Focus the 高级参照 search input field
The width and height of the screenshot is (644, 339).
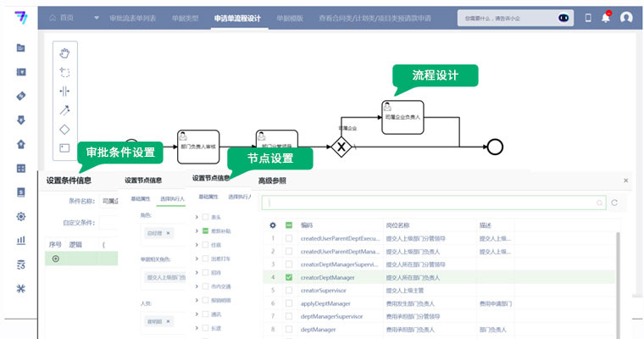click(x=434, y=203)
